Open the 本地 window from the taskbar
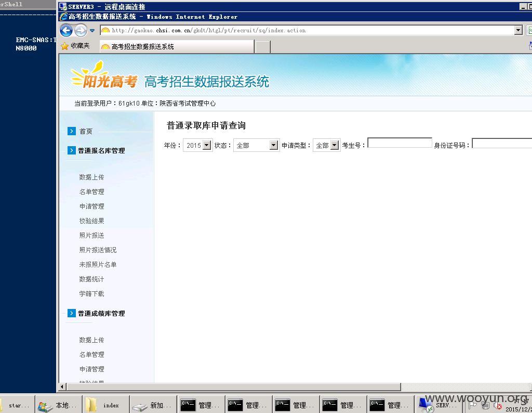Image resolution: width=532 pixels, height=413 pixels. [x=57, y=404]
